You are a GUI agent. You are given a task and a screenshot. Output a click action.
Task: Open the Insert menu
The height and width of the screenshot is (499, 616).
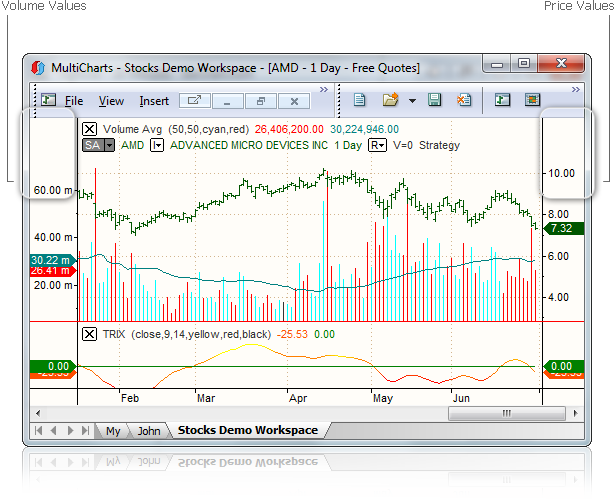tap(154, 101)
